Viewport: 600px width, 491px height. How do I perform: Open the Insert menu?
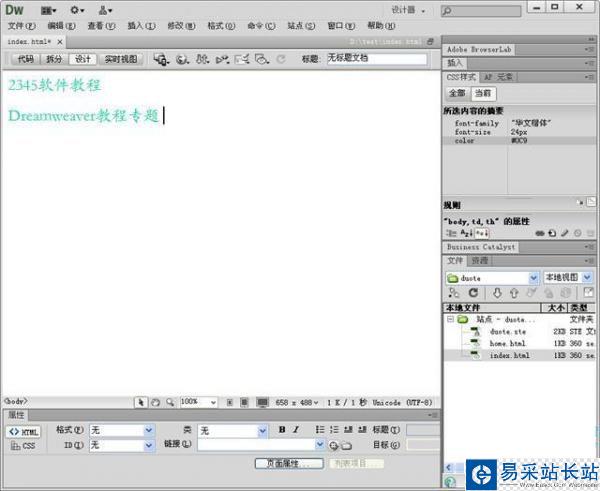pos(141,26)
